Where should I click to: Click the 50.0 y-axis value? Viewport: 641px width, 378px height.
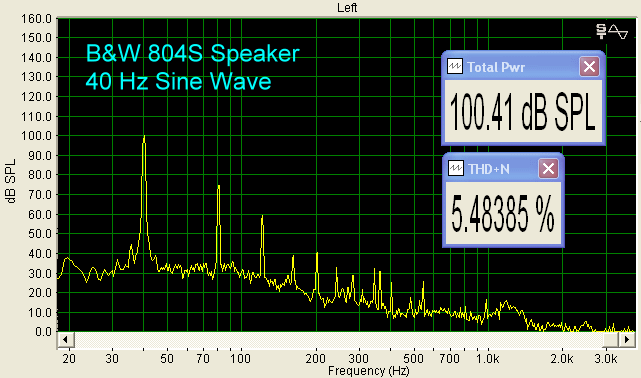[40, 234]
